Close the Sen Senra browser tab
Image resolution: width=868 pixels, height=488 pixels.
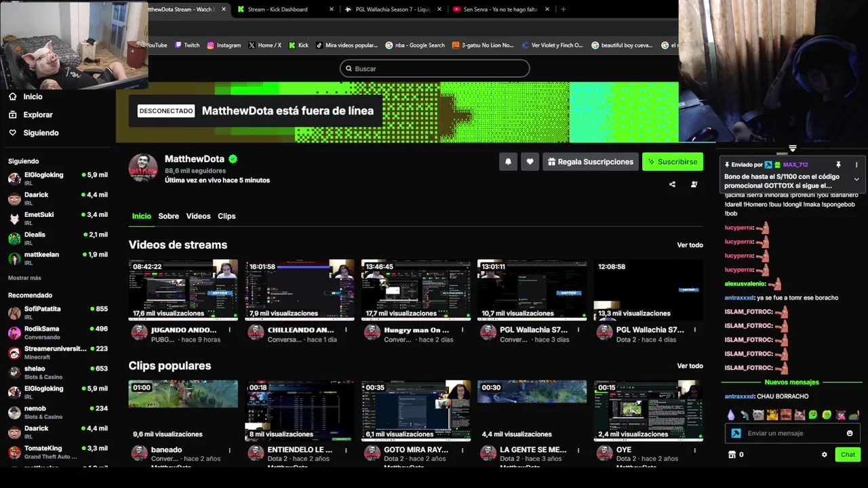tap(547, 9)
